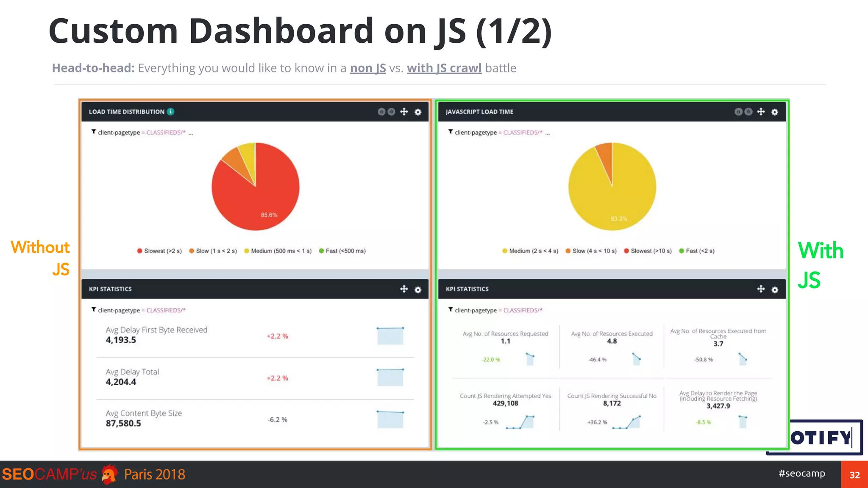868x488 pixels.
Task: Open the 'non JS' link
Action: (x=368, y=68)
